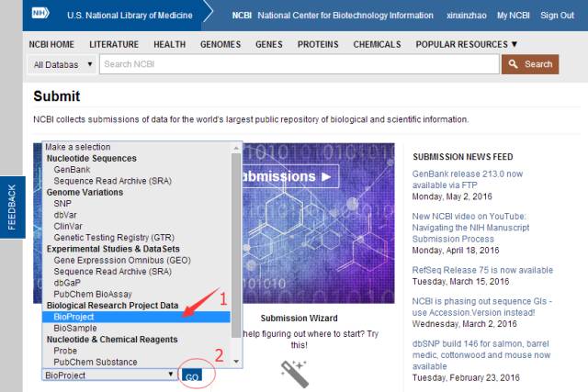Pick ClinVar from the Genome Variations group
The height and width of the screenshot is (392, 588).
click(69, 226)
